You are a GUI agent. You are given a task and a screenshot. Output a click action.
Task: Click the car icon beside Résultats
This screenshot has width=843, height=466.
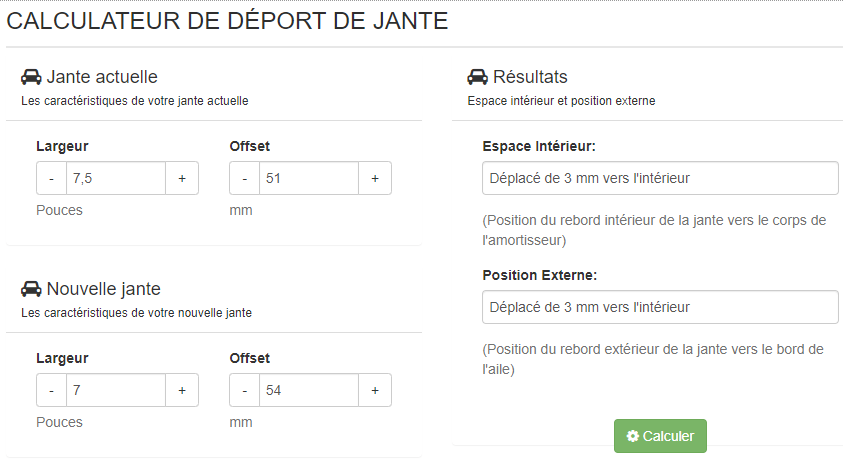pyautogui.click(x=477, y=77)
